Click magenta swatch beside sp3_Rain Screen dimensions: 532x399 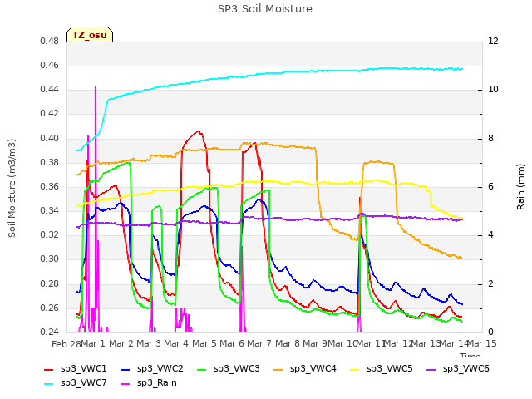126,384
